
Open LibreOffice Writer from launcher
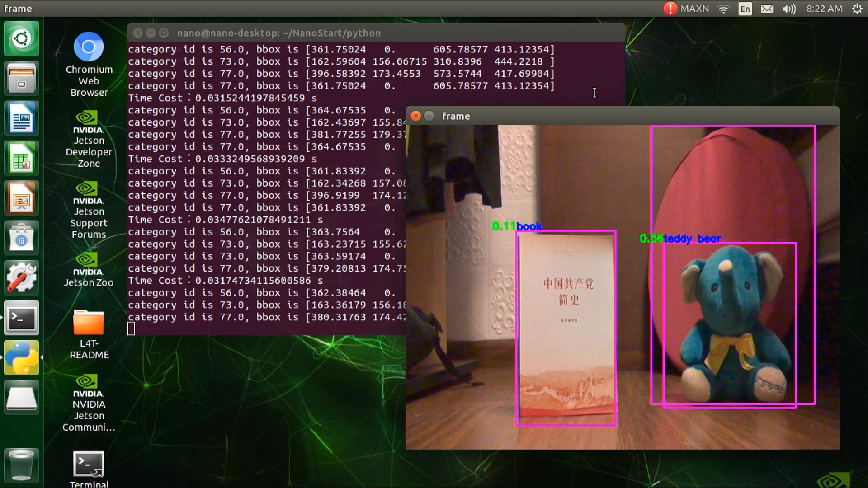pos(21,118)
